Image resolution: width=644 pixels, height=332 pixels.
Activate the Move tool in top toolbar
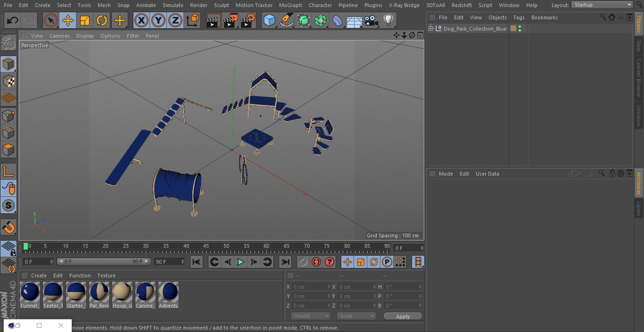[68, 21]
